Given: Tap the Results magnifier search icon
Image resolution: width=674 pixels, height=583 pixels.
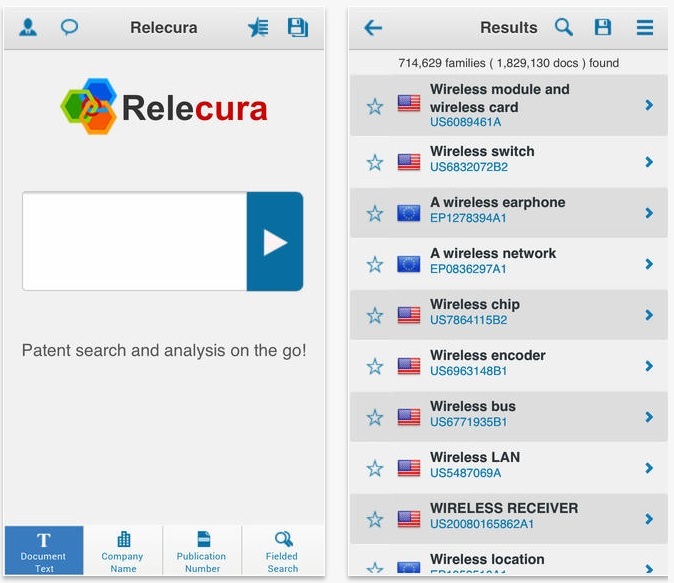Looking at the screenshot, I should tap(564, 27).
